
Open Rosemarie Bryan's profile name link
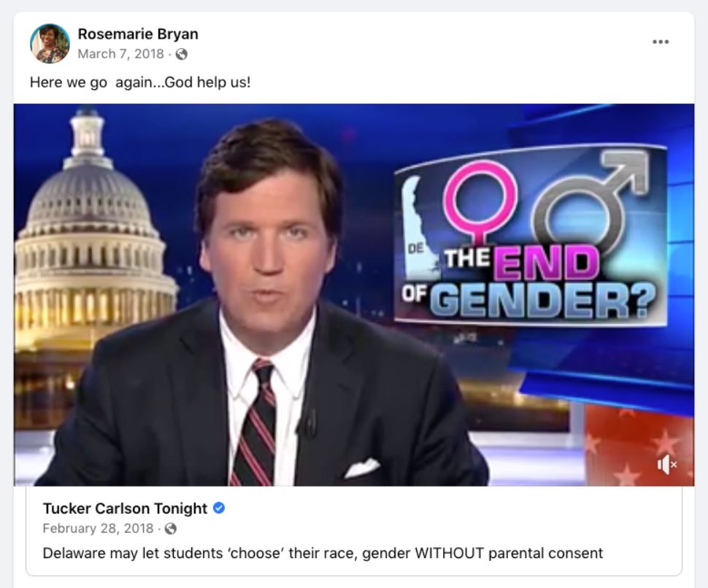(138, 34)
